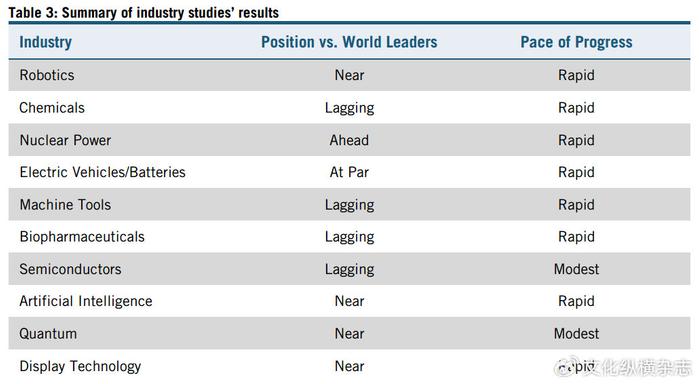
Task: Select the 'Machine Tools' row label
Action: coord(65,205)
